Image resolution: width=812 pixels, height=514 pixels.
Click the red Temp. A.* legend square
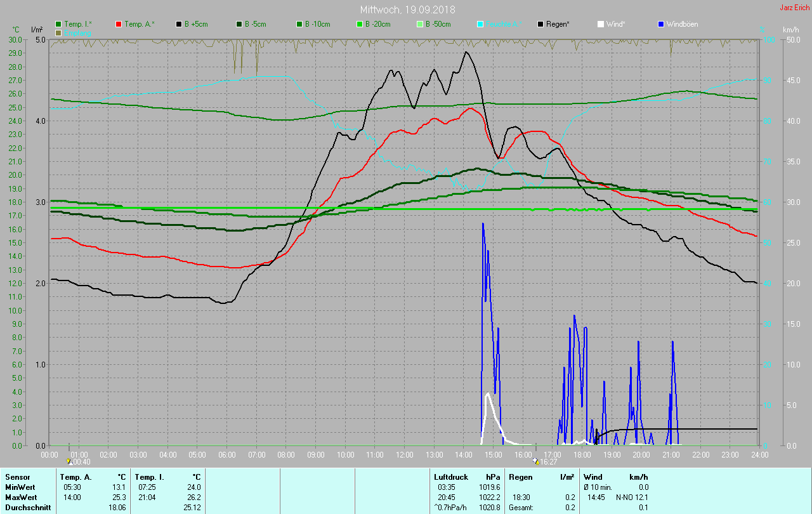tap(119, 24)
